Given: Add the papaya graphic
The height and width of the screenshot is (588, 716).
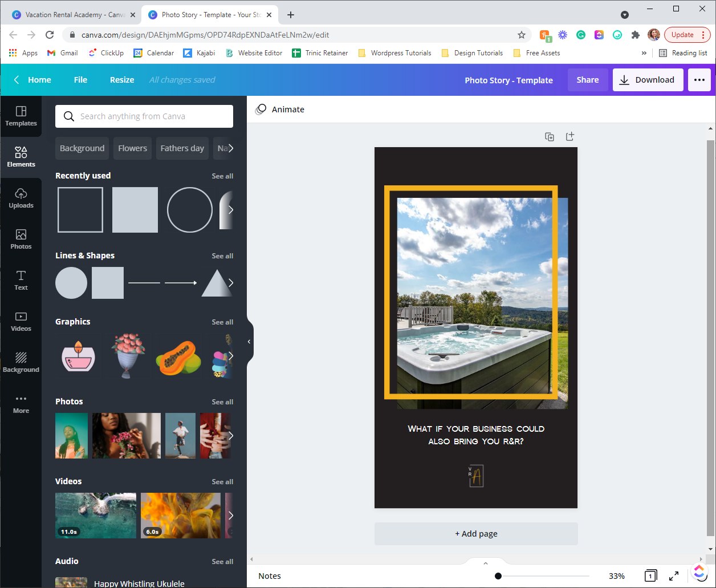Looking at the screenshot, I should coord(178,358).
